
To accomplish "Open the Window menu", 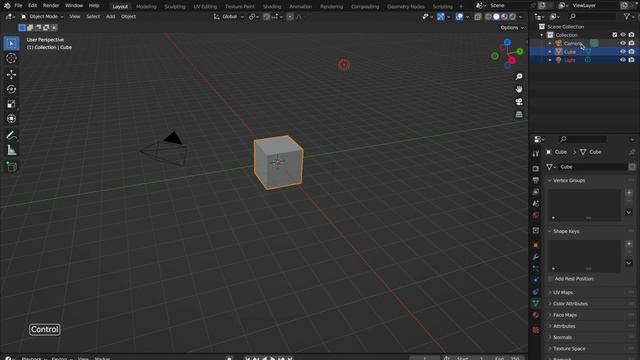I will tap(74, 6).
